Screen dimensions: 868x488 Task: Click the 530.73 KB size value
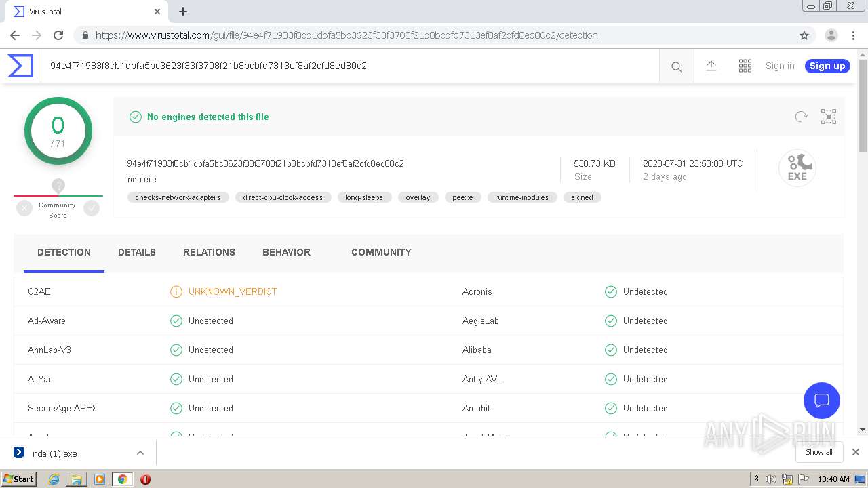click(595, 163)
